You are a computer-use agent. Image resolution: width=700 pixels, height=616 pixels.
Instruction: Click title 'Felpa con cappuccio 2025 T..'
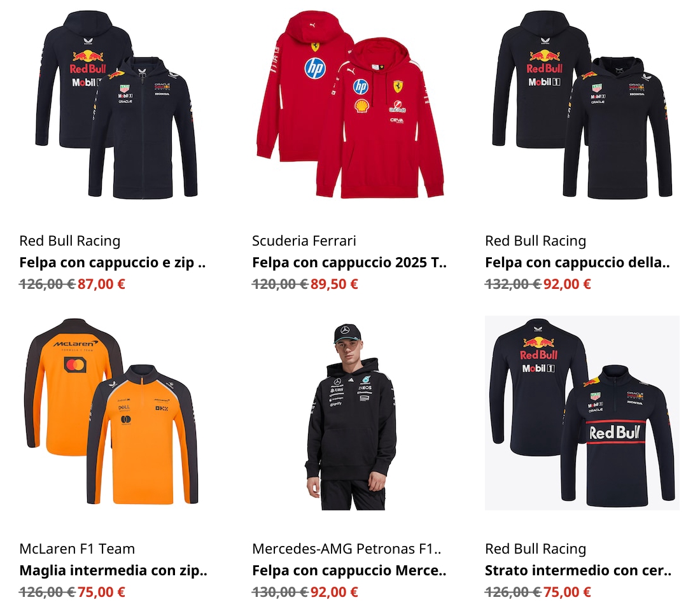pos(349,262)
